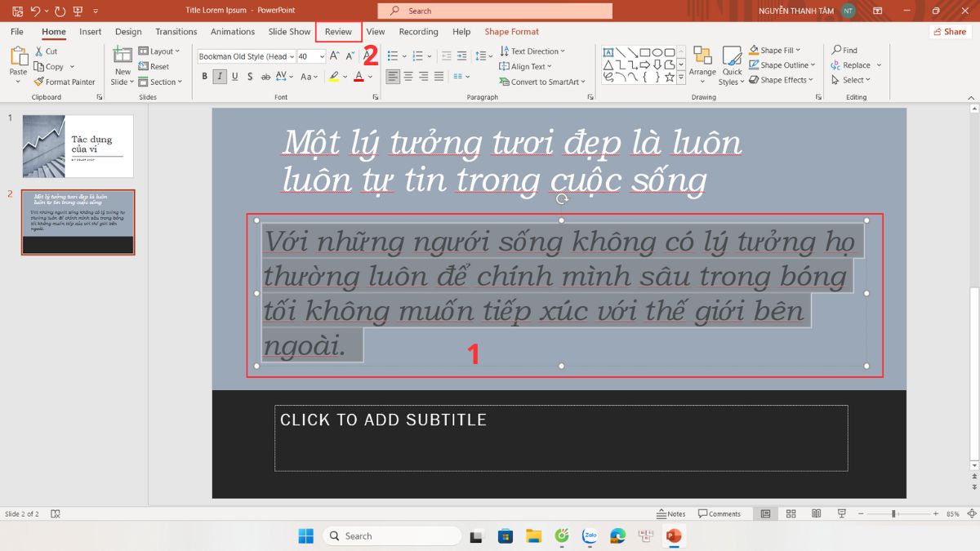Viewport: 980px width, 551px height.
Task: Set Center paragraph alignment
Action: point(409,77)
